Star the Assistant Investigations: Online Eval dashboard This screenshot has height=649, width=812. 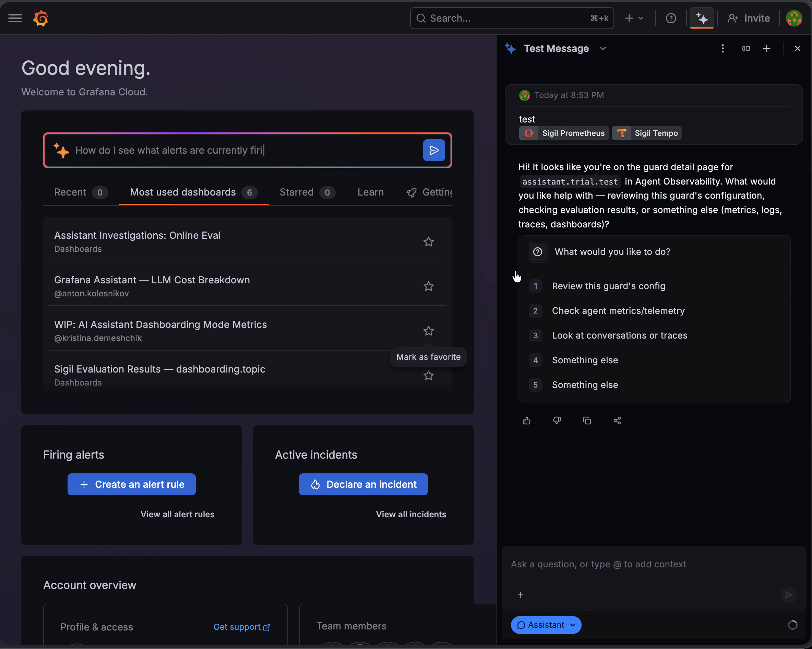click(x=428, y=241)
